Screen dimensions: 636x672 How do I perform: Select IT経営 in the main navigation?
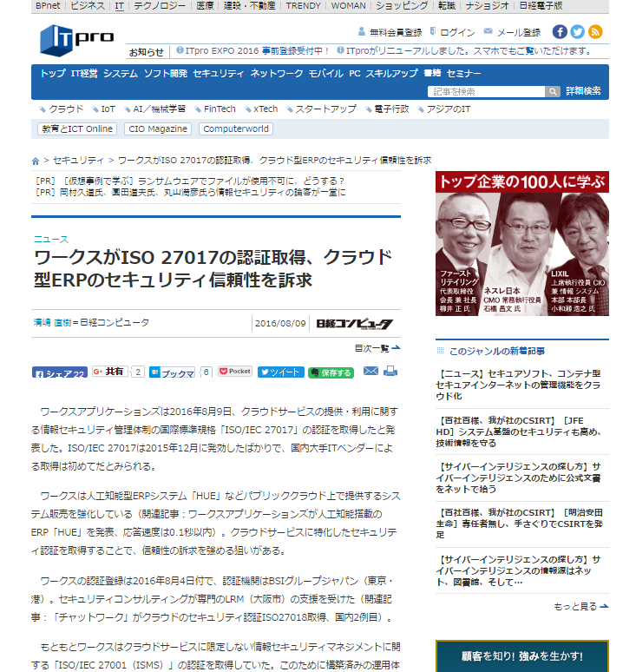84,73
